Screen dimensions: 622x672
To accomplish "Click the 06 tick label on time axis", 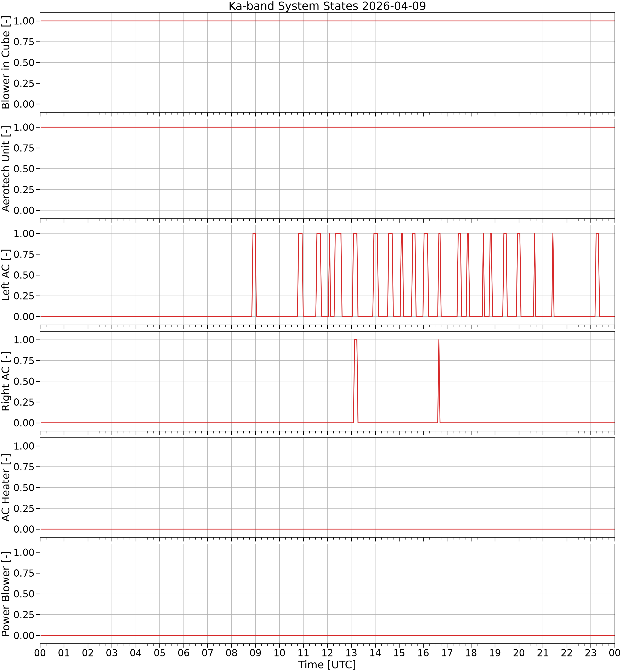I will 184,653.
